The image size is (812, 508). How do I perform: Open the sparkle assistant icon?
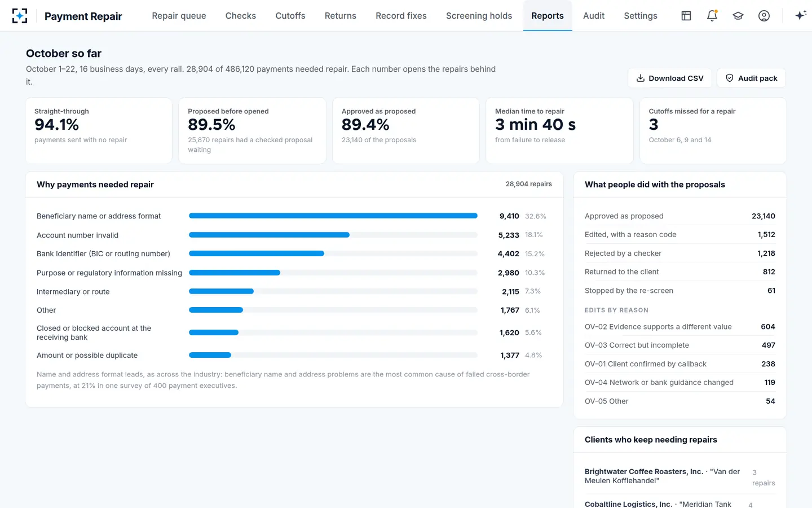click(x=800, y=16)
